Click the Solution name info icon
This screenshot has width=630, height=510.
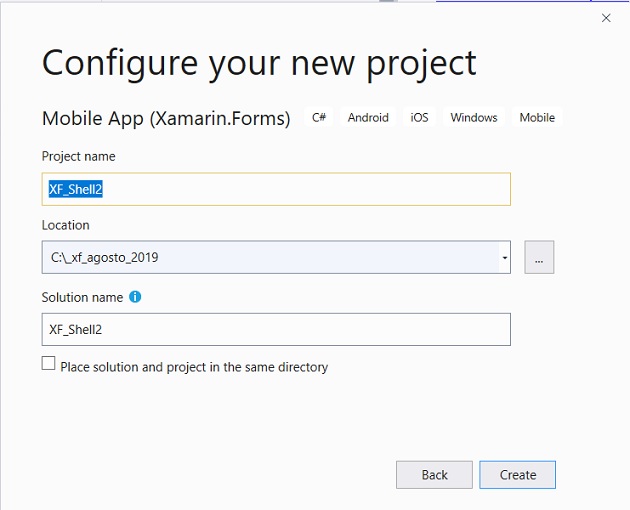[x=135, y=297]
